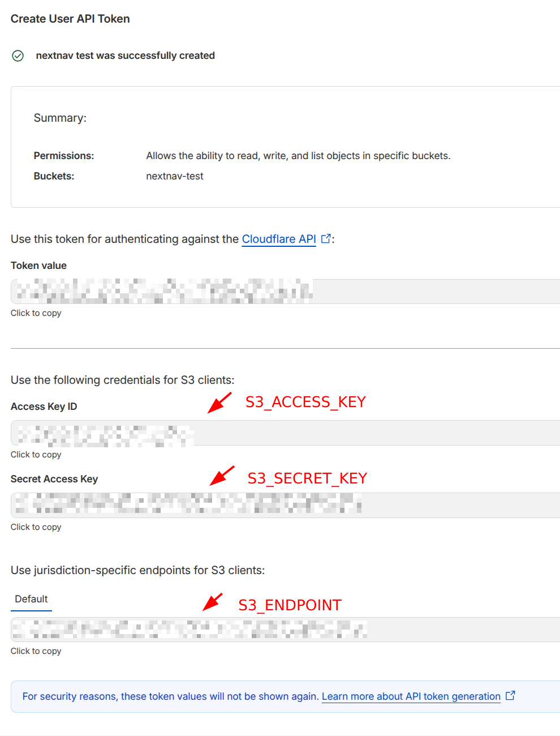Click to copy under Secret Access Key

pyautogui.click(x=36, y=527)
